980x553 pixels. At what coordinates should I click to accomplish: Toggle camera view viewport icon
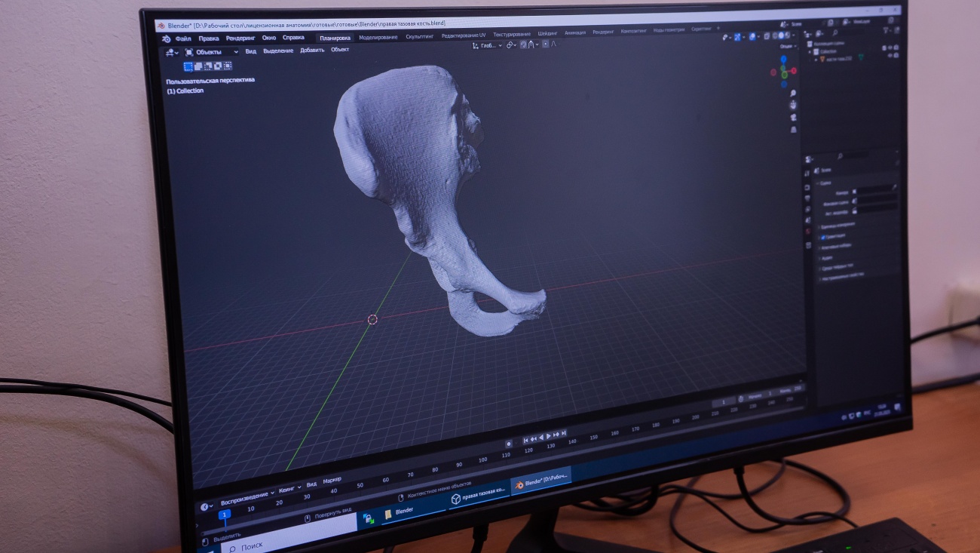point(794,118)
